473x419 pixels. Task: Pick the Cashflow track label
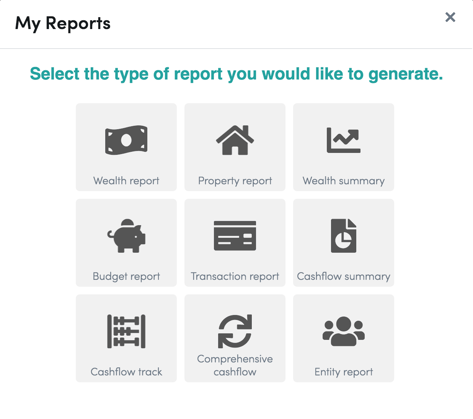(x=126, y=372)
